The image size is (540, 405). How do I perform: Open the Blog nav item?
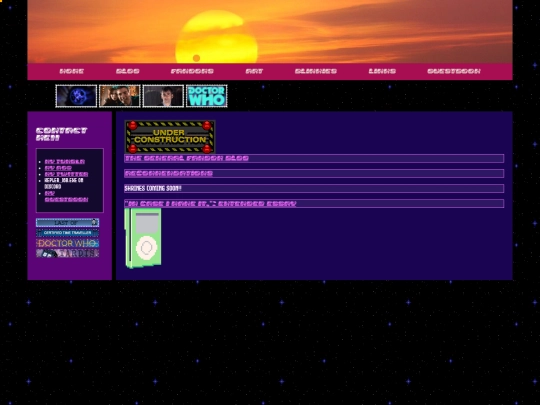[x=127, y=71]
